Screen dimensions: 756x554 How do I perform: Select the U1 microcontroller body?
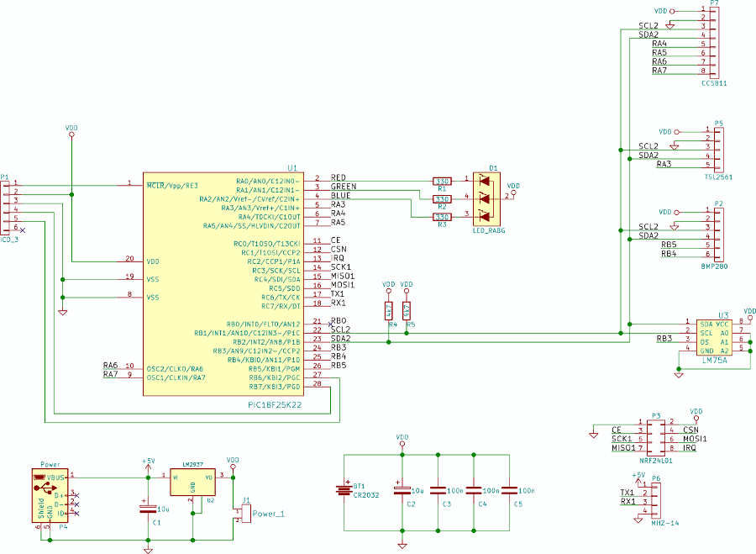click(x=223, y=284)
